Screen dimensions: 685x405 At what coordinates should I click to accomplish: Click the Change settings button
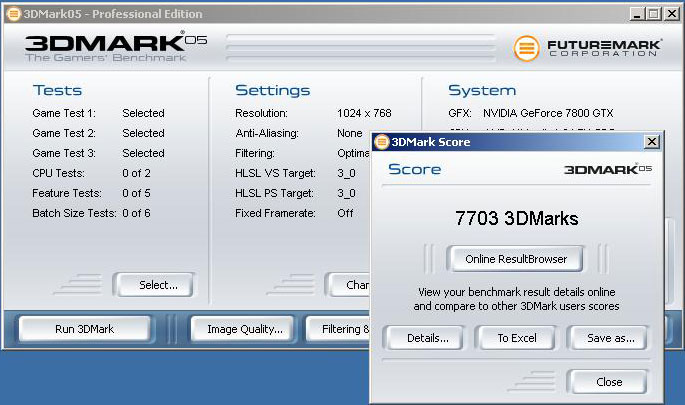coord(348,285)
